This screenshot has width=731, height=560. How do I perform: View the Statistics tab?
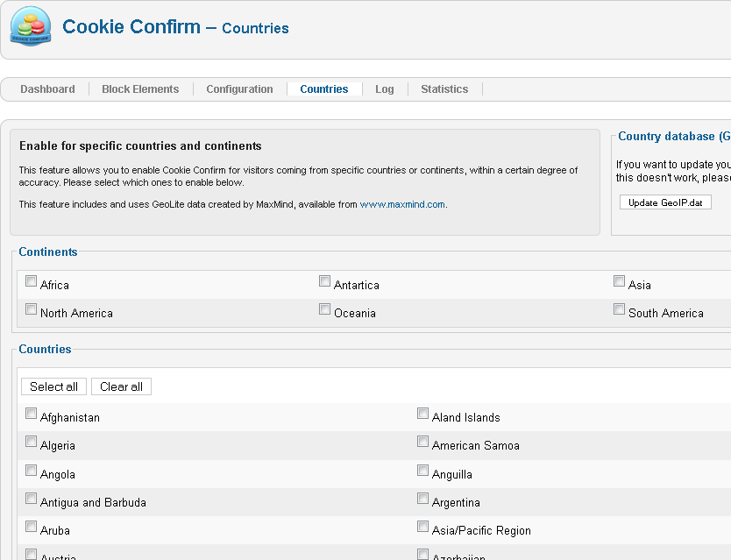pos(444,89)
